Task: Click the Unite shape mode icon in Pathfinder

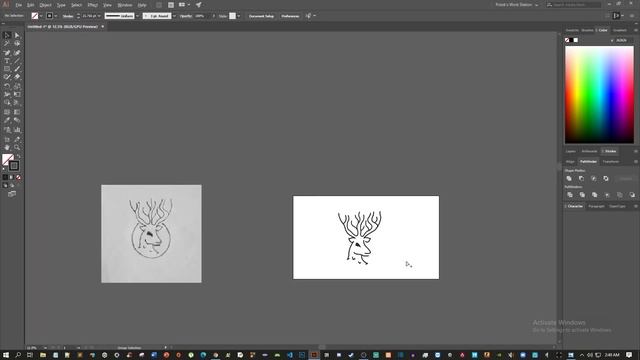Action: 569,178
